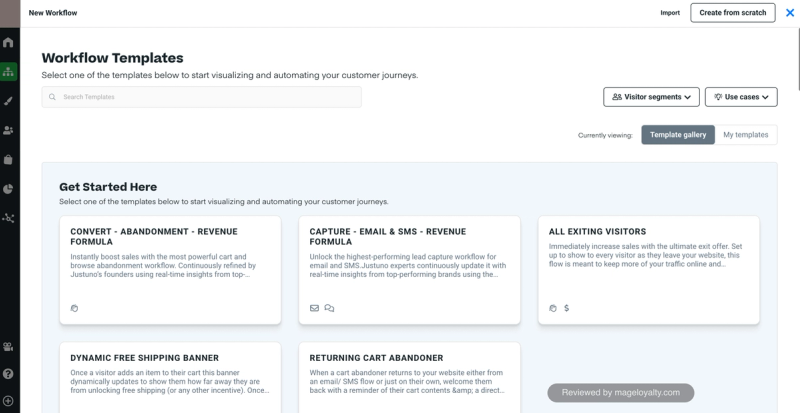Click the Workflow Templates heading
The image size is (800, 413).
(x=112, y=58)
